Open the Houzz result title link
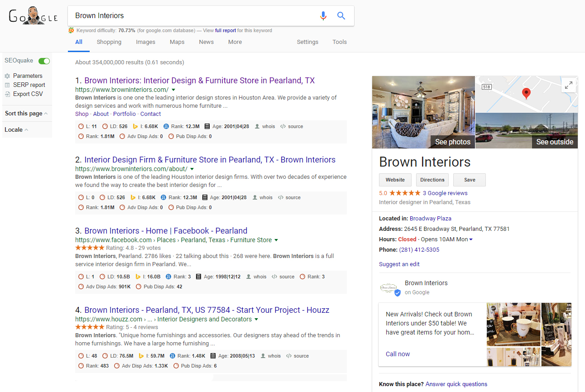 (207, 310)
